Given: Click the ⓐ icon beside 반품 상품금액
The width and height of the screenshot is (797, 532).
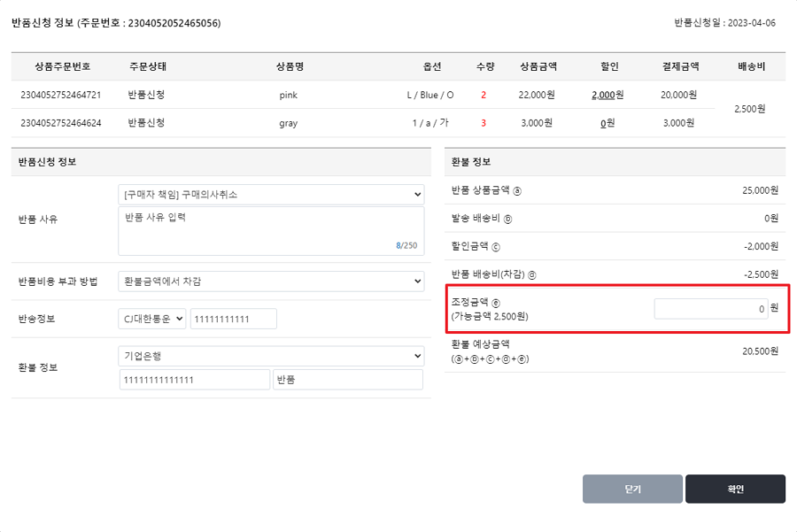Looking at the screenshot, I should 517,191.
